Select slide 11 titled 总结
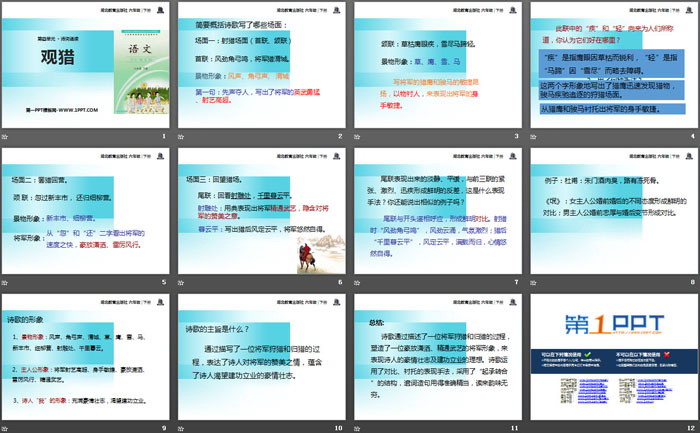 pos(438,357)
